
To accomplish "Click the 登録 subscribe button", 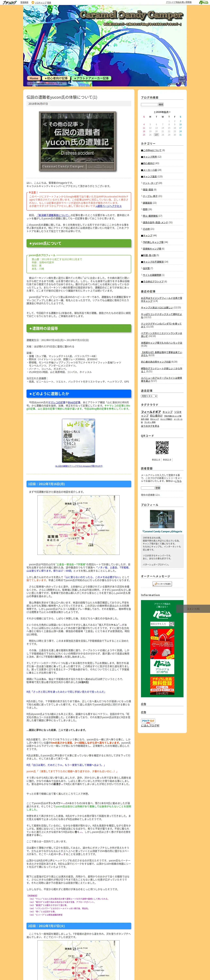I will 158,488.
